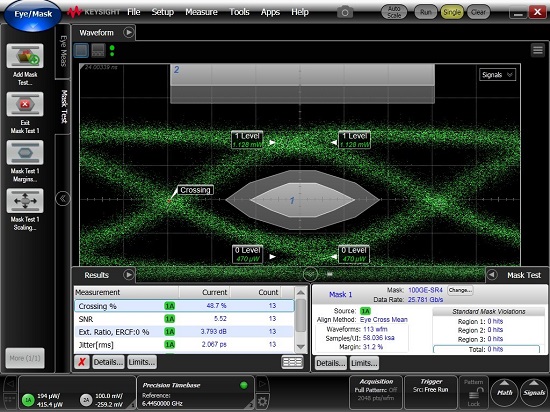Viewport: 550px width, 412px height.
Task: Open the Math function button
Action: [504, 392]
